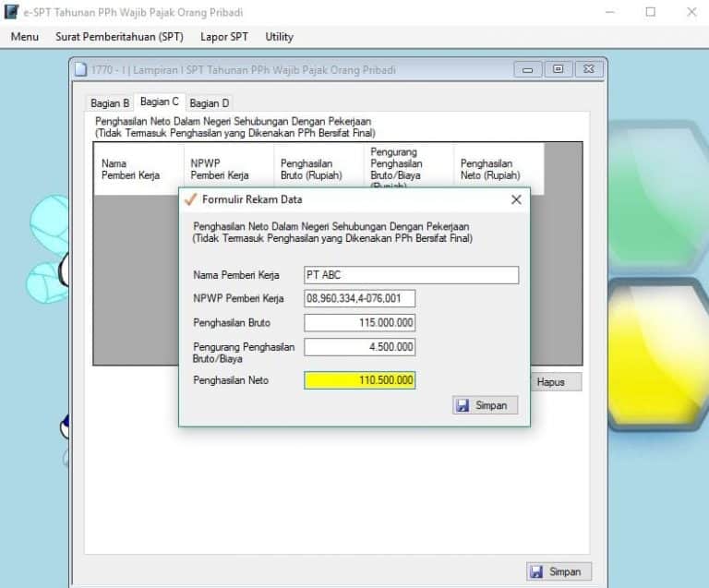This screenshot has width=709, height=588.
Task: Open the Menu menu
Action: 25,37
